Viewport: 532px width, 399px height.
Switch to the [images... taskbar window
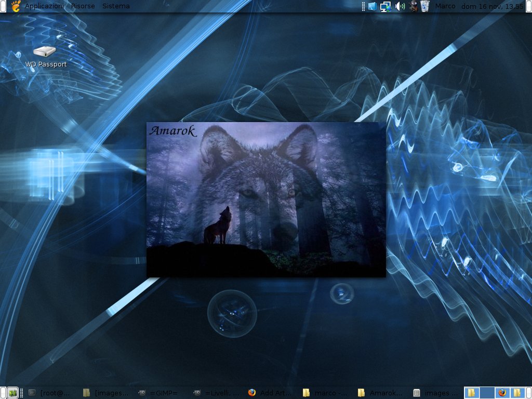(106, 393)
